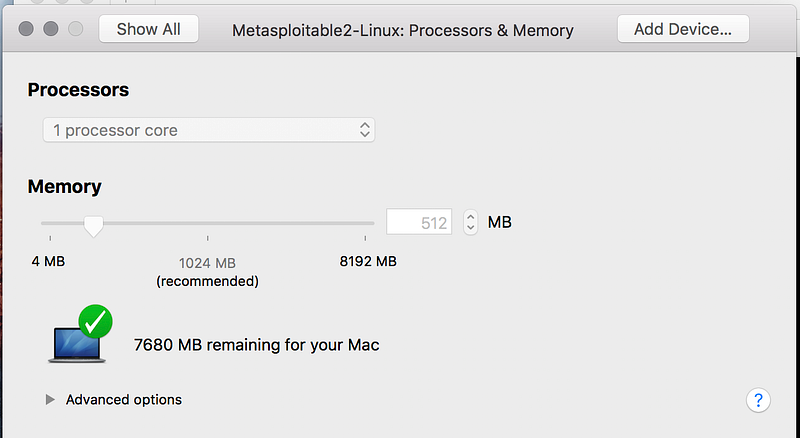Viewport: 800px width, 438px height.
Task: Click the Metasploitable2-Linux window title
Action: pos(402,30)
